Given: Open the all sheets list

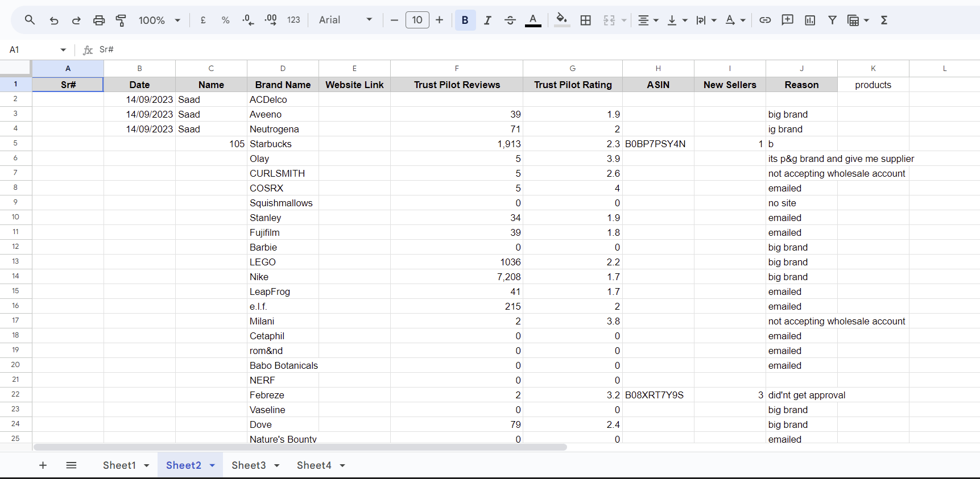Looking at the screenshot, I should click(x=71, y=465).
